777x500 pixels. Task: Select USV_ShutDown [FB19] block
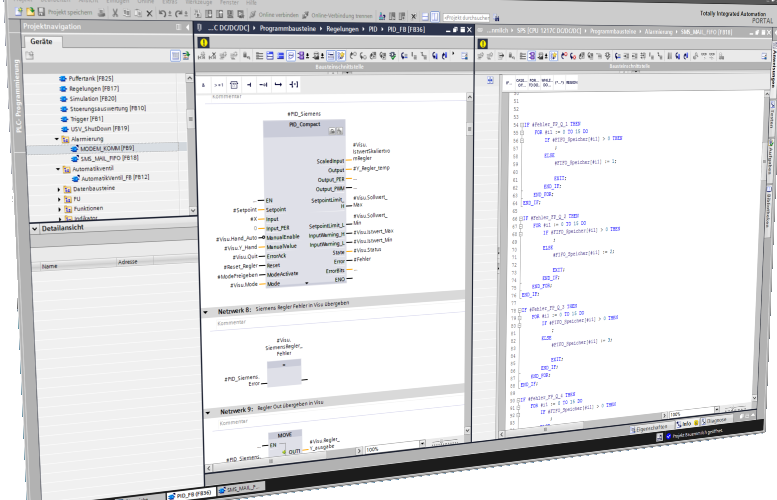(x=95, y=129)
